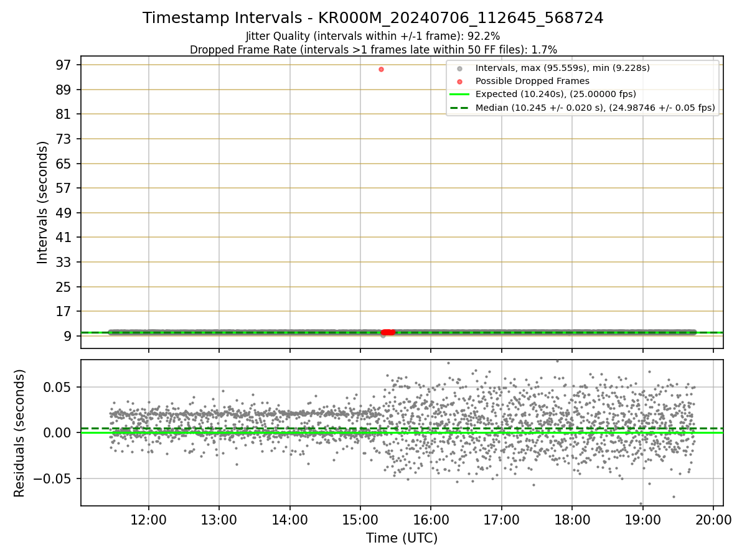
Task: Click the 20:00 x-axis tick label
Action: pyautogui.click(x=713, y=519)
